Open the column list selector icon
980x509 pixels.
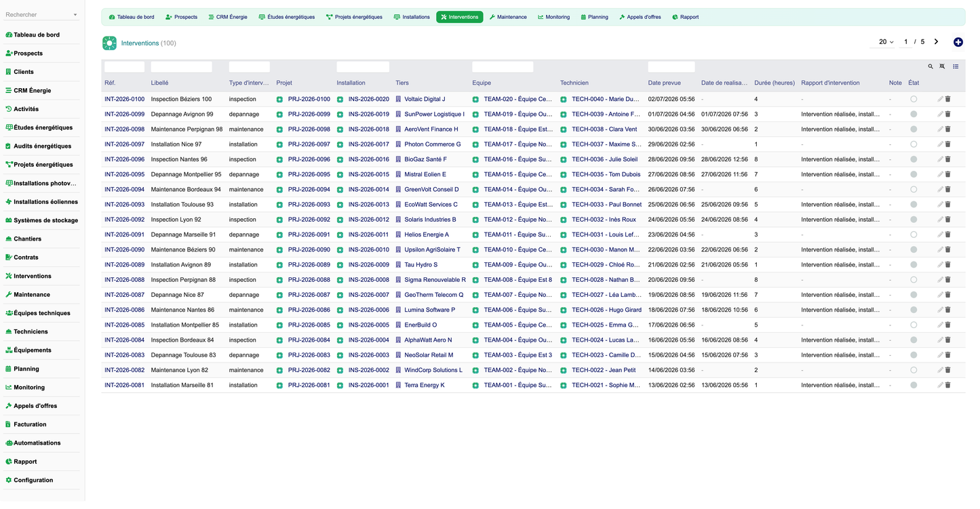[x=956, y=66]
